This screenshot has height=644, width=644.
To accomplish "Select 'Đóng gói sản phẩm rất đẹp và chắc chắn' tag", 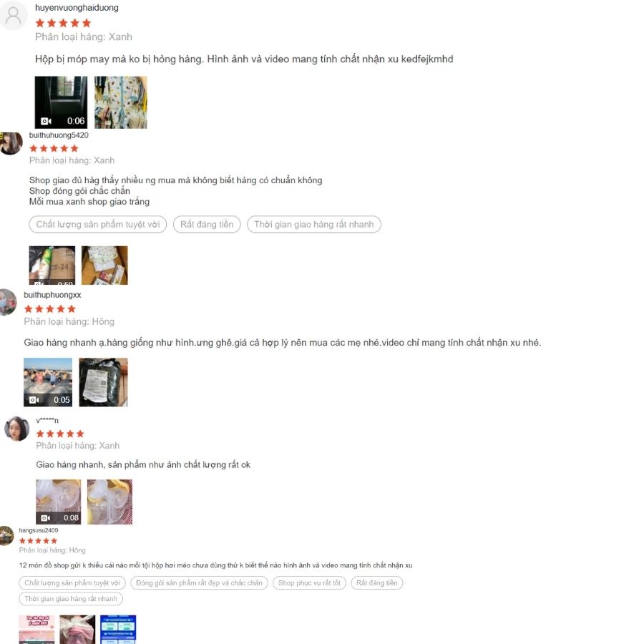I will point(199,582).
